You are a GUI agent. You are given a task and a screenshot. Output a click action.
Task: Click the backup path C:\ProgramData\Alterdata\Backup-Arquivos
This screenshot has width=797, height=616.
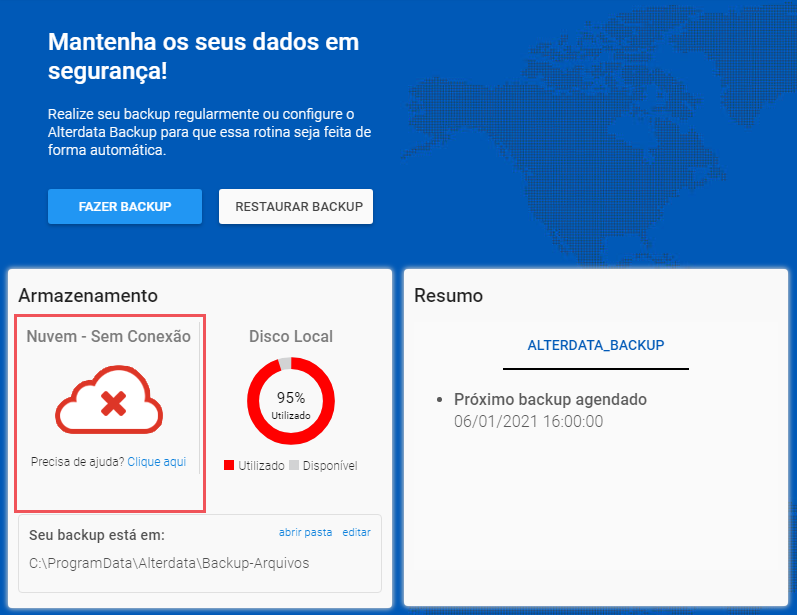pos(169,563)
